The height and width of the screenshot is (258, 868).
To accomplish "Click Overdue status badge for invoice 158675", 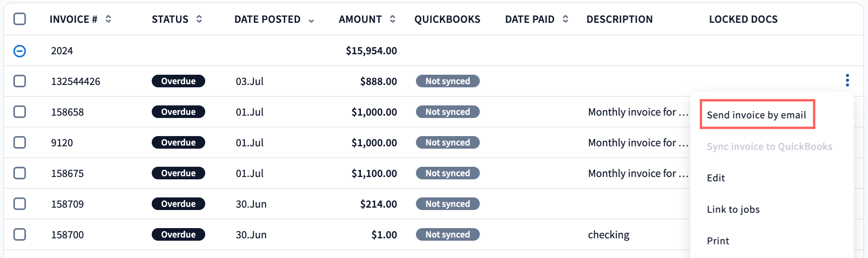I will coord(178,173).
